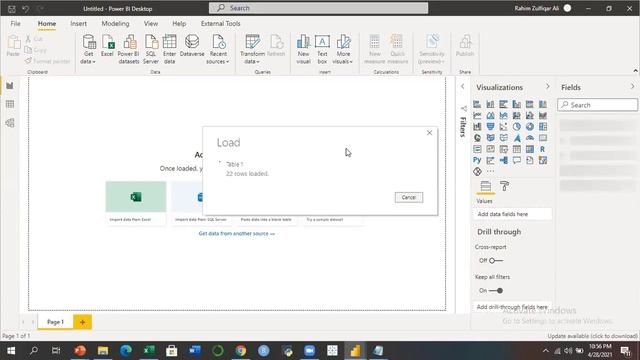Switch to the Modeling ribbon tab
This screenshot has height=360, width=640.
click(115, 24)
